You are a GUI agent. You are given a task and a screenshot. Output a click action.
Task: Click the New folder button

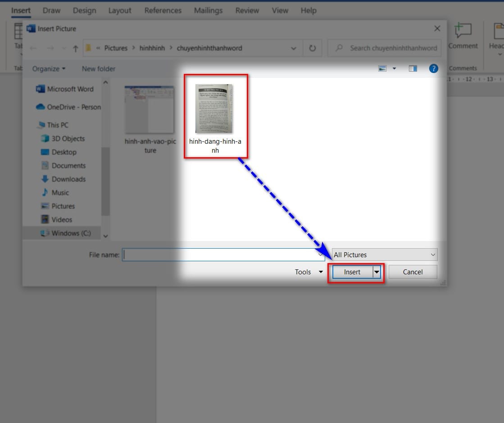[x=98, y=69]
